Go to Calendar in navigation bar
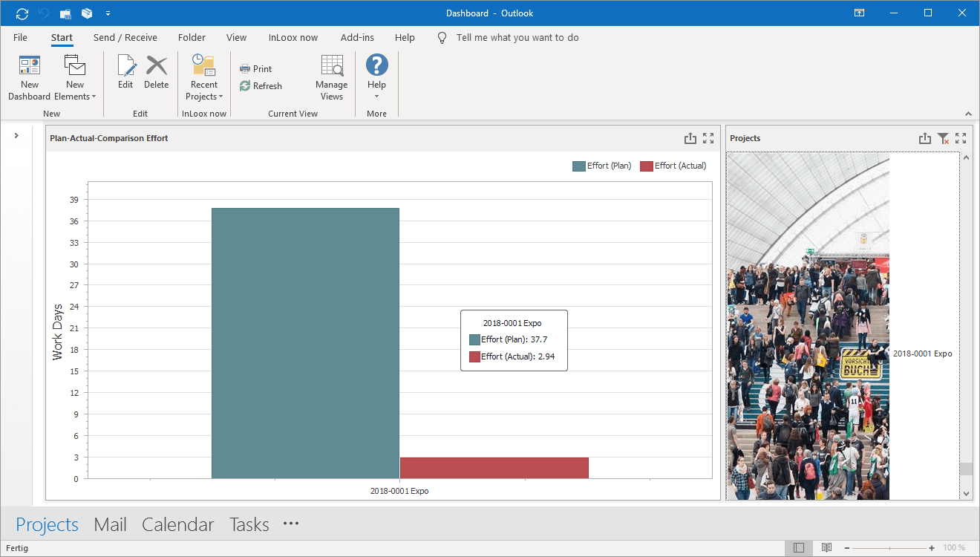This screenshot has width=980, height=557. (177, 524)
